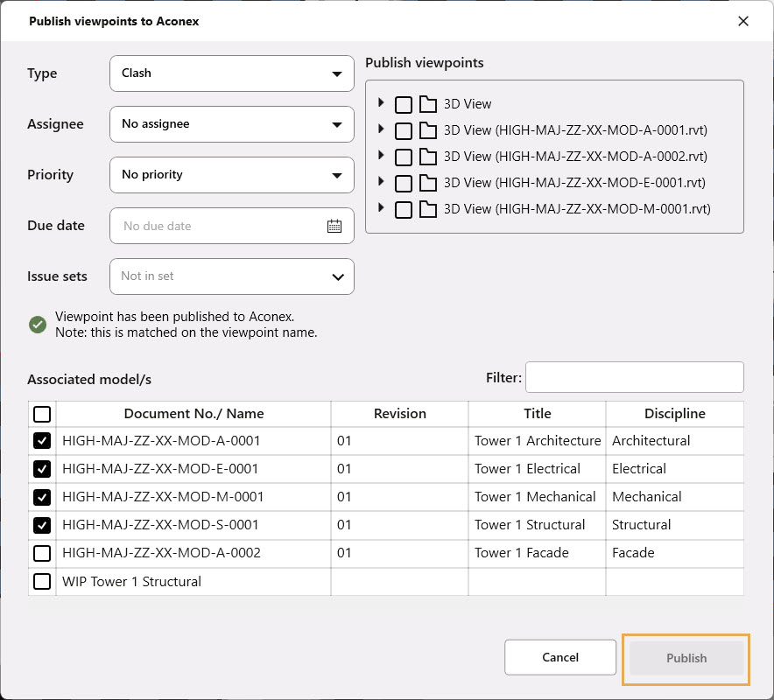This screenshot has width=774, height=700.
Task: Open the Issue sets dropdown
Action: (232, 276)
